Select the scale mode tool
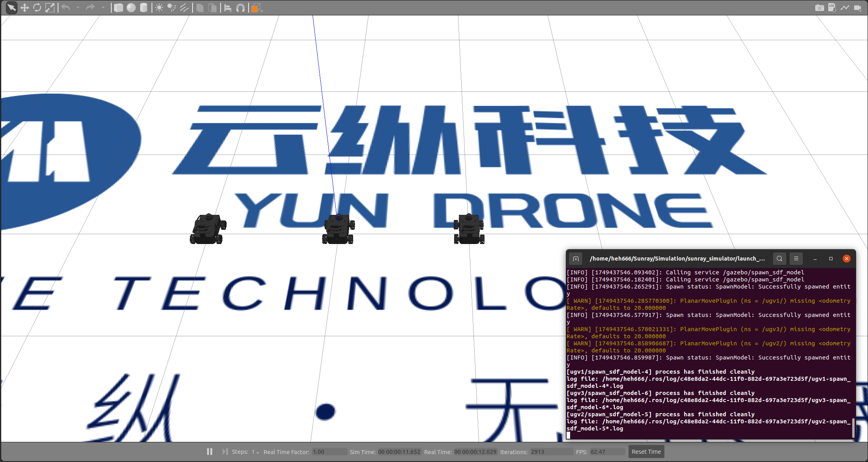 pyautogui.click(x=50, y=7)
